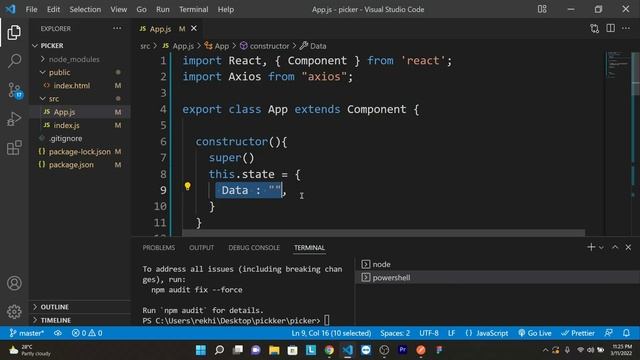Screen dimensions: 640x360
Task: Click App class in the breadcrumb
Action: click(x=217, y=46)
